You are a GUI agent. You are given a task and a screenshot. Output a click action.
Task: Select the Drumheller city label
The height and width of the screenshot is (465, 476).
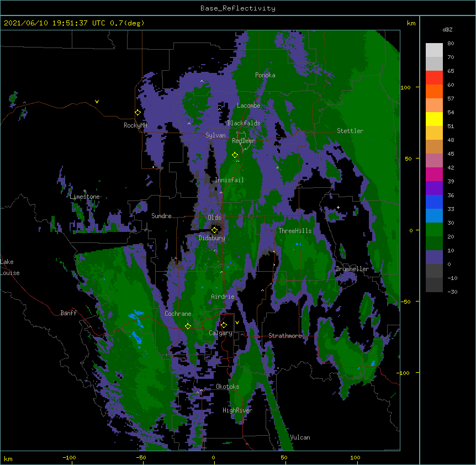[x=352, y=269]
